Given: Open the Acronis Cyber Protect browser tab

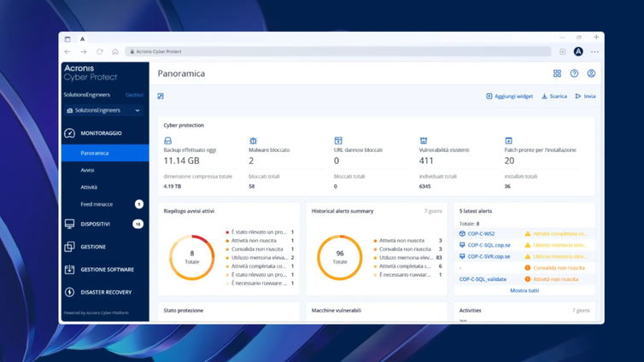Looking at the screenshot, I should 82,39.
